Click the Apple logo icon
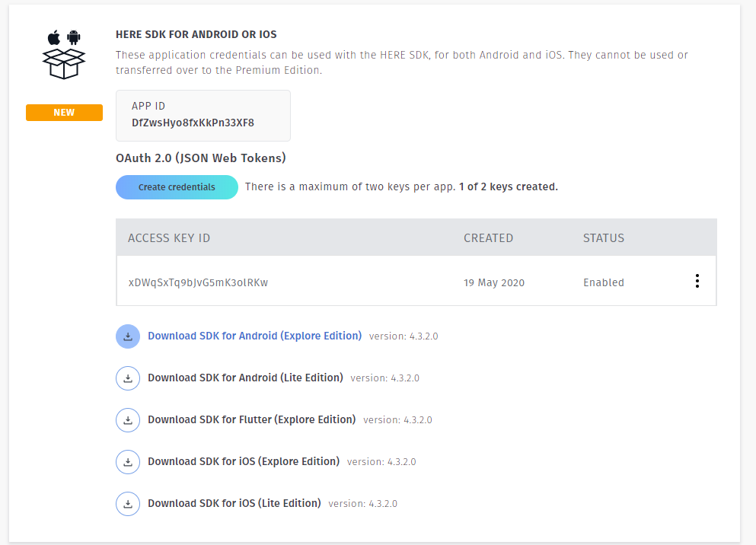This screenshot has width=756, height=545. pyautogui.click(x=54, y=37)
